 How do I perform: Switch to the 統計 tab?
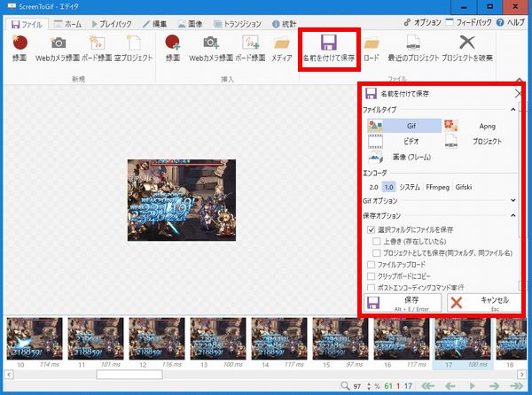coord(284,24)
